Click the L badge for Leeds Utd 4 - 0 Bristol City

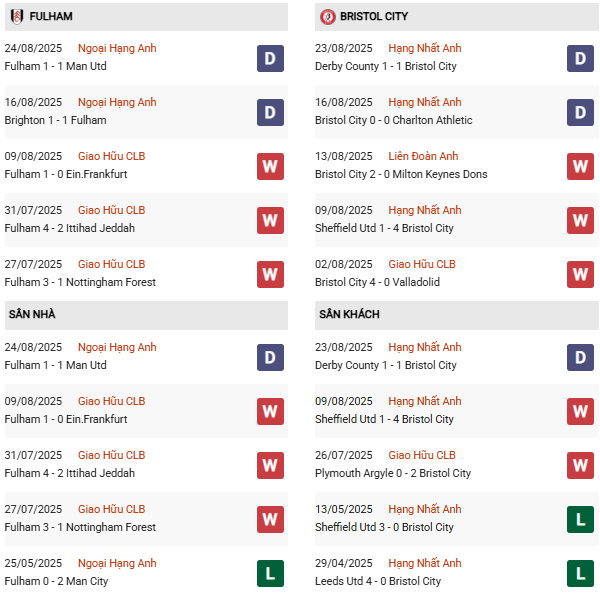coord(580,573)
